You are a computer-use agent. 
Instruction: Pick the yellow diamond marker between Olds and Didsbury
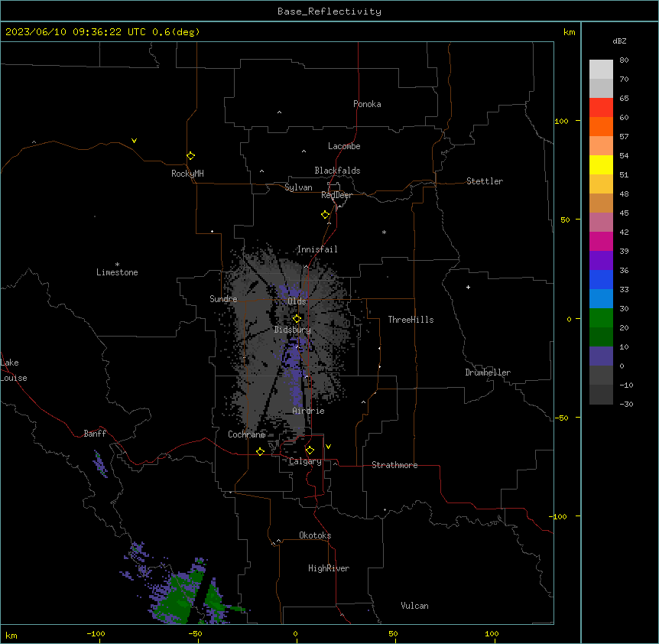(297, 319)
